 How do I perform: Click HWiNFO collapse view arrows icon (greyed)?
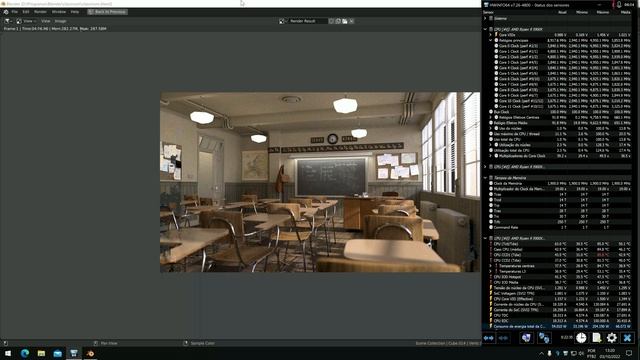click(x=503, y=338)
